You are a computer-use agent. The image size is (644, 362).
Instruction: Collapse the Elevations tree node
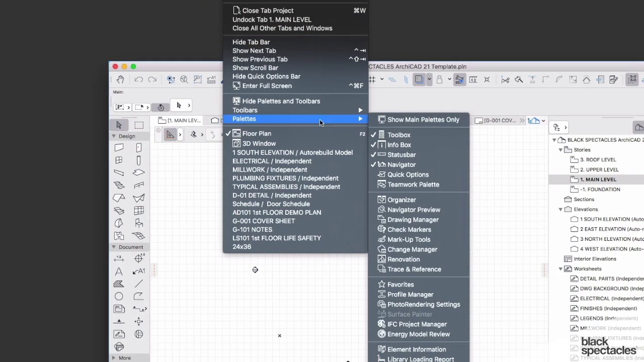560,209
